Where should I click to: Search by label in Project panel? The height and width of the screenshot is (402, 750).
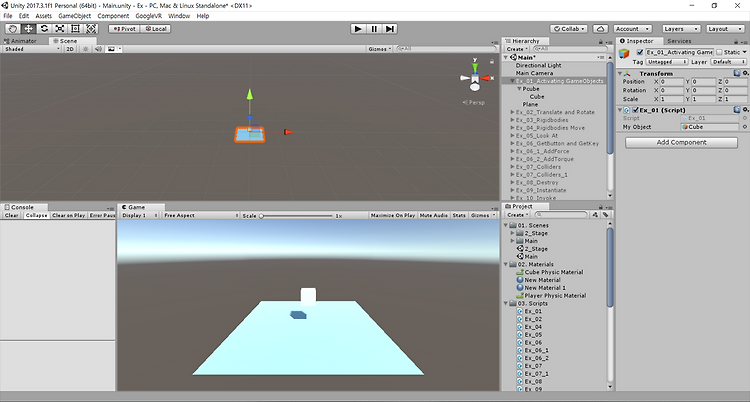point(605,215)
